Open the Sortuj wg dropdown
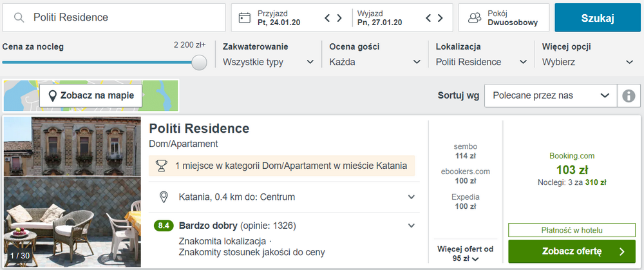 click(551, 96)
